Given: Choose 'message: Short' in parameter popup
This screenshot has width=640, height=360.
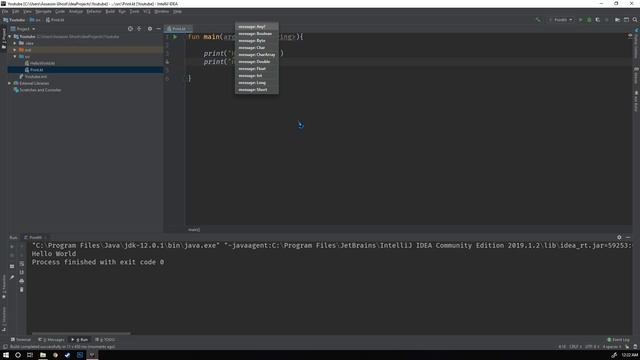Looking at the screenshot, I should click(257, 90).
